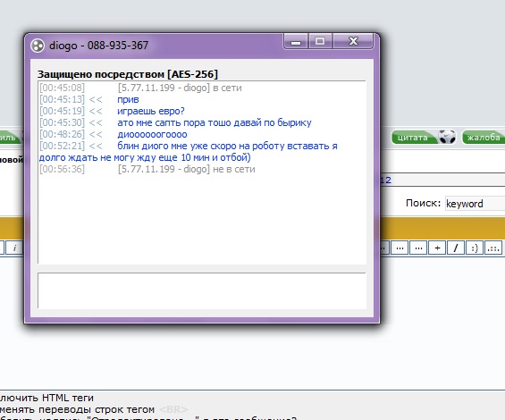Click the soccer ball icon beside цитата
Viewport: 505px width, 420px height.
coord(447,137)
